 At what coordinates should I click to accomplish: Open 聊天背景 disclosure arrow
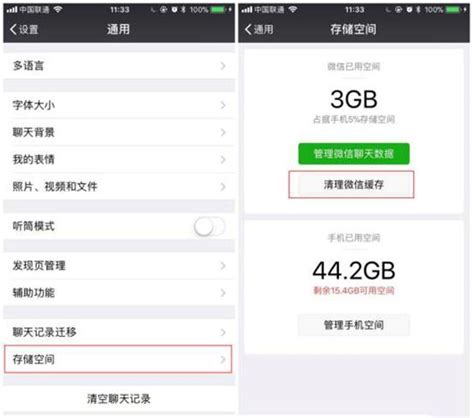tap(223, 132)
